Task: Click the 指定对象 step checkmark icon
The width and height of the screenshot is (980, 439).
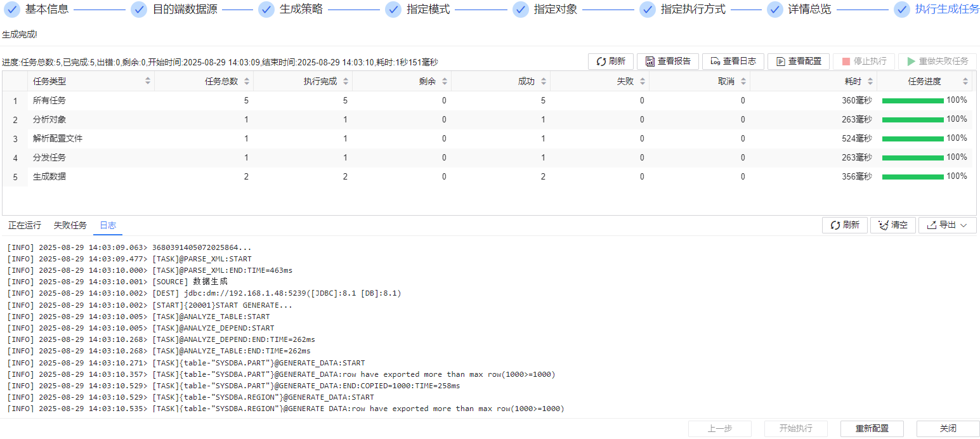Action: click(521, 10)
